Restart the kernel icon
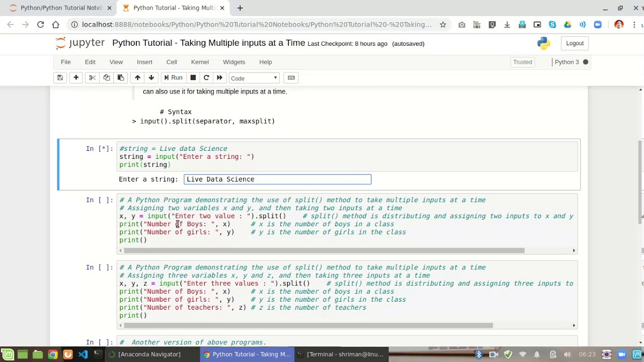 [206, 78]
